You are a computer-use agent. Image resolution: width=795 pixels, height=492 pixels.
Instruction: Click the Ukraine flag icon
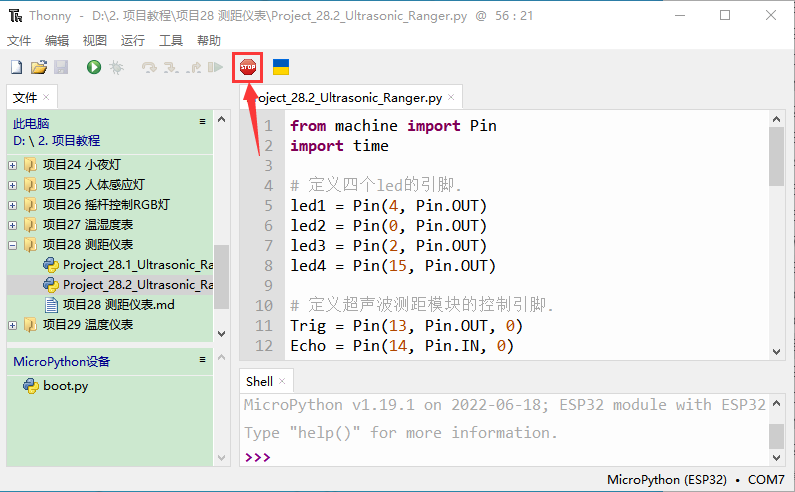click(x=281, y=67)
